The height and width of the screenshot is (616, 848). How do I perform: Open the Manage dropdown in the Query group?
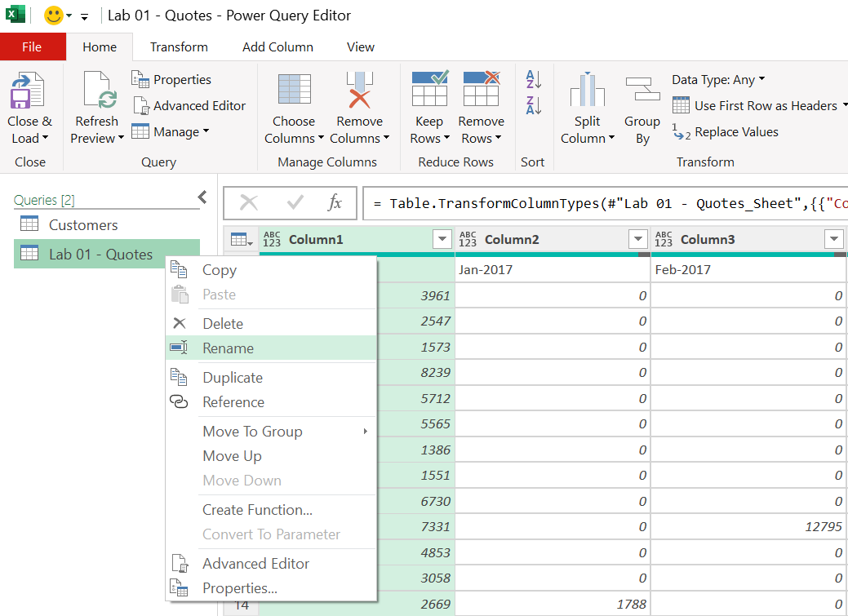tap(171, 132)
